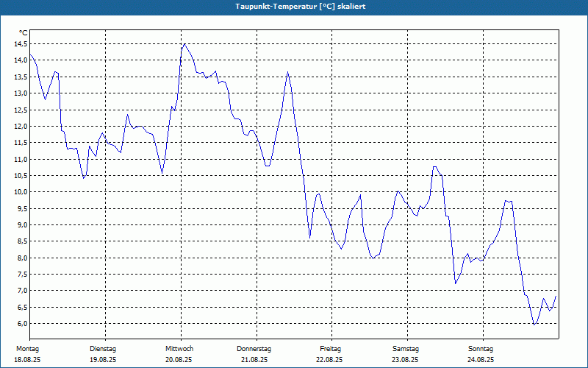Click the 11,5 y-axis label
Screen dimensions: 588x368
[x=21, y=143]
